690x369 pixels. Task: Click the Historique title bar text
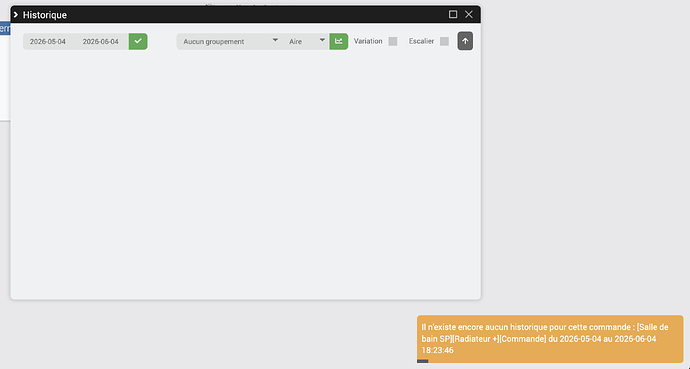pyautogui.click(x=45, y=15)
